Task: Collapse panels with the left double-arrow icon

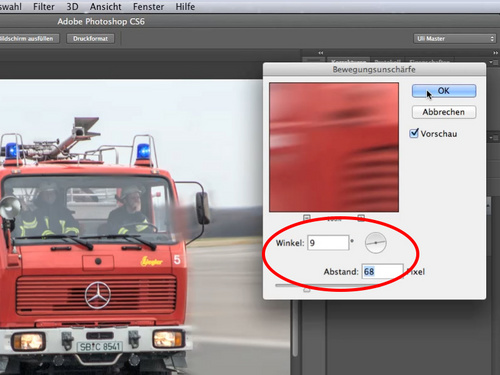Action: pyautogui.click(x=320, y=53)
